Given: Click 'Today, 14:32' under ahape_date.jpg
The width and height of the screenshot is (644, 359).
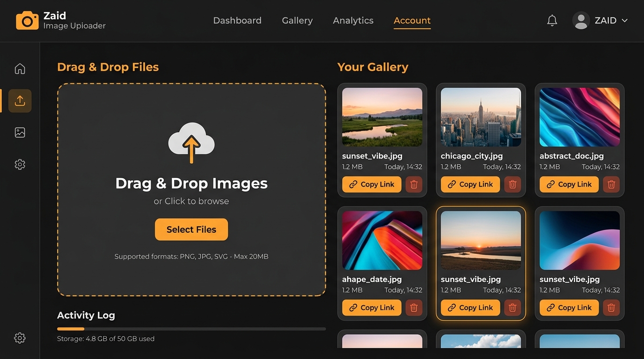Looking at the screenshot, I should [403, 290].
